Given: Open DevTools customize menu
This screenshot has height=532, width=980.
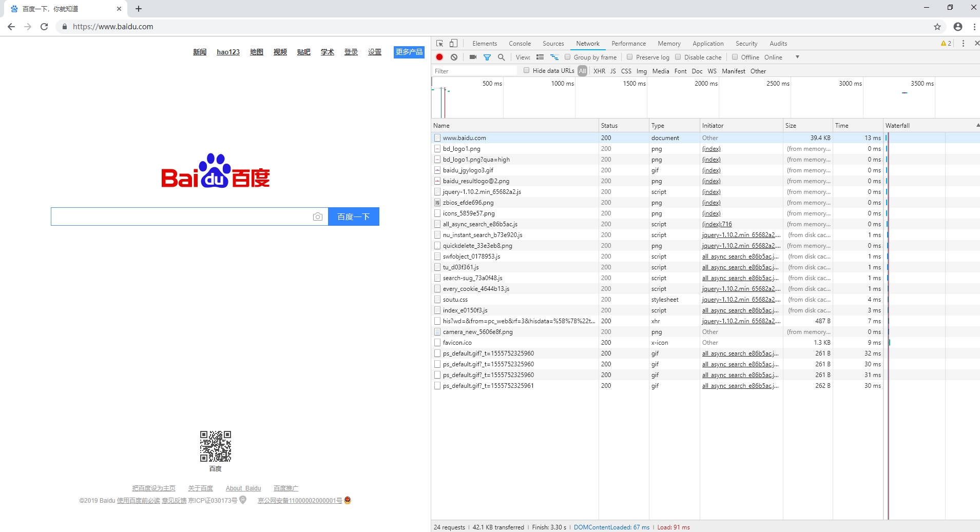Looking at the screenshot, I should point(963,44).
